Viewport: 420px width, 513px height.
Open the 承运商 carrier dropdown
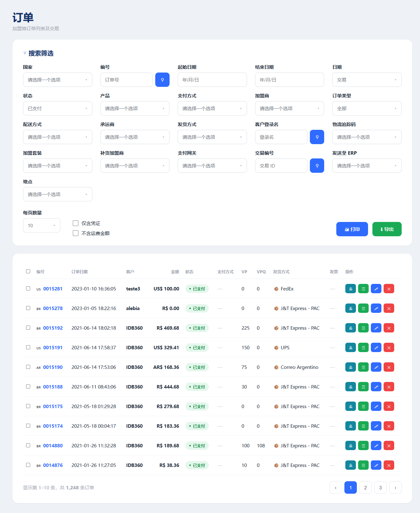tap(135, 137)
